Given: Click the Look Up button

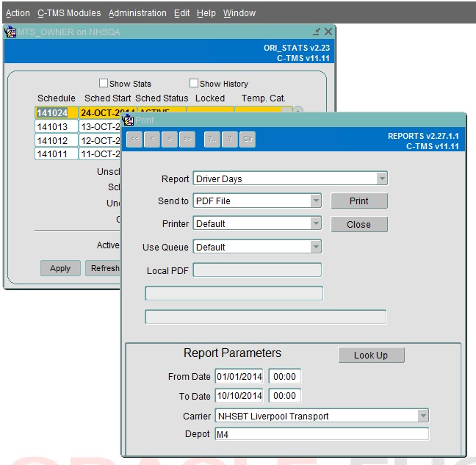Looking at the screenshot, I should (371, 355).
